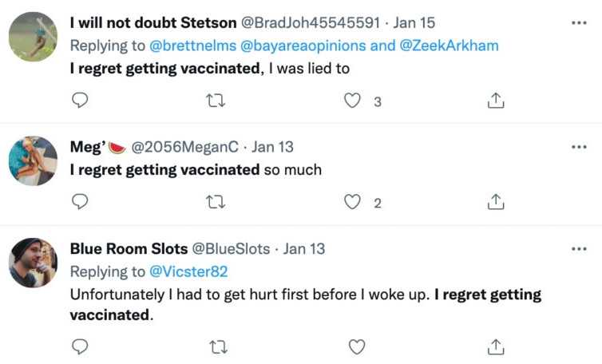This screenshot has height=364, width=602.
Task: Open Meg's profile avatar
Action: point(33,160)
